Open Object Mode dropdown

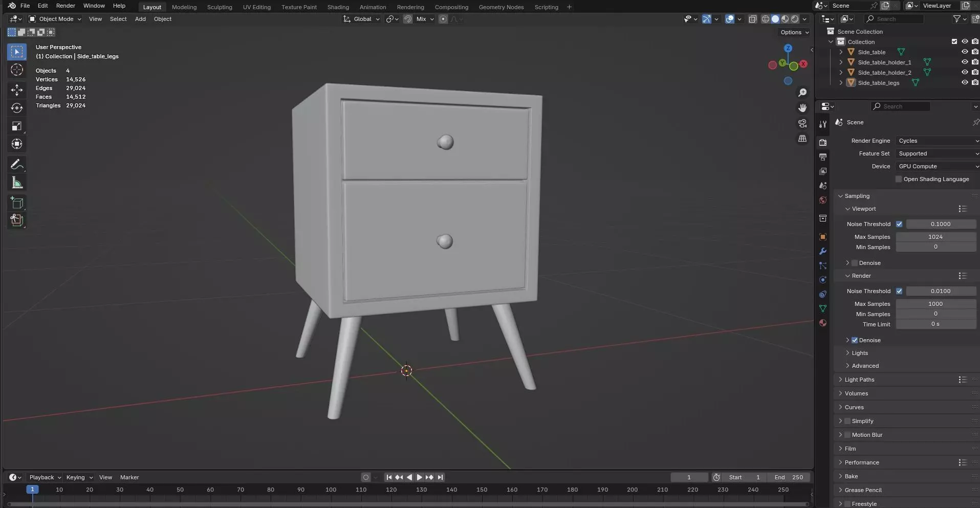click(55, 19)
